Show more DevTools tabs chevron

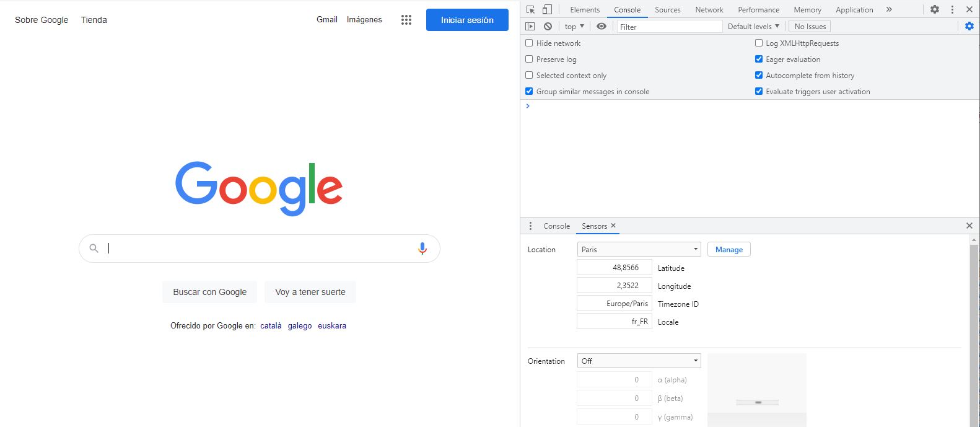click(x=889, y=9)
